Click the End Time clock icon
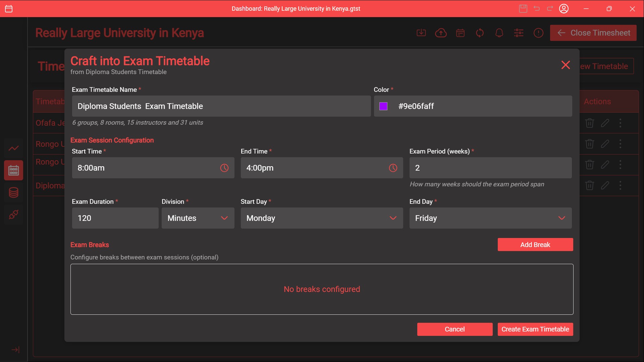 coord(393,168)
